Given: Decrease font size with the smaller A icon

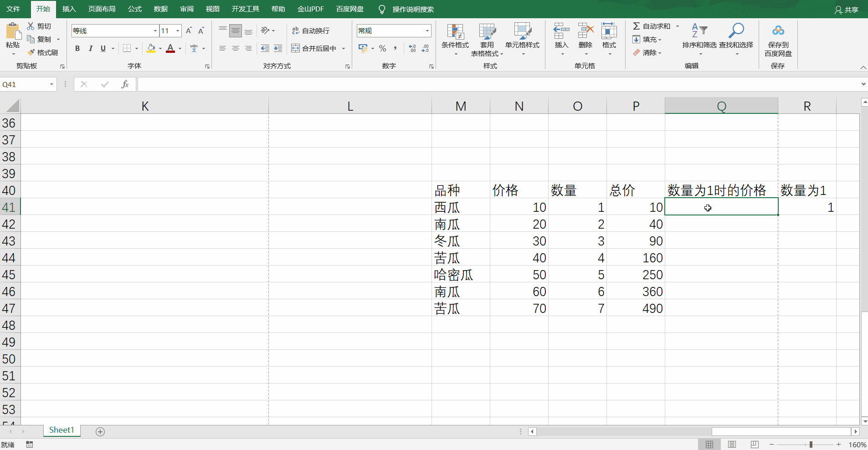Looking at the screenshot, I should [x=201, y=31].
